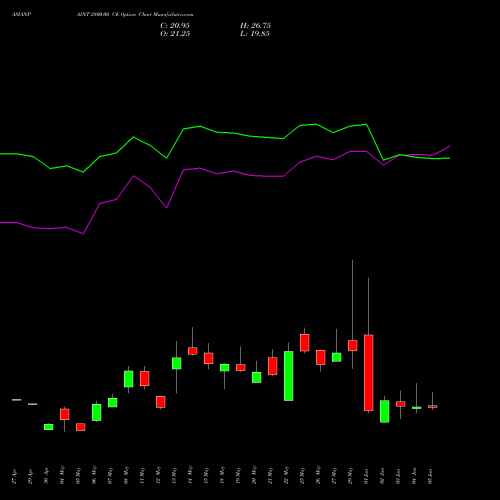Click the green candlestick for 13 May
Screen dimensions: 500x500
(x=177, y=363)
